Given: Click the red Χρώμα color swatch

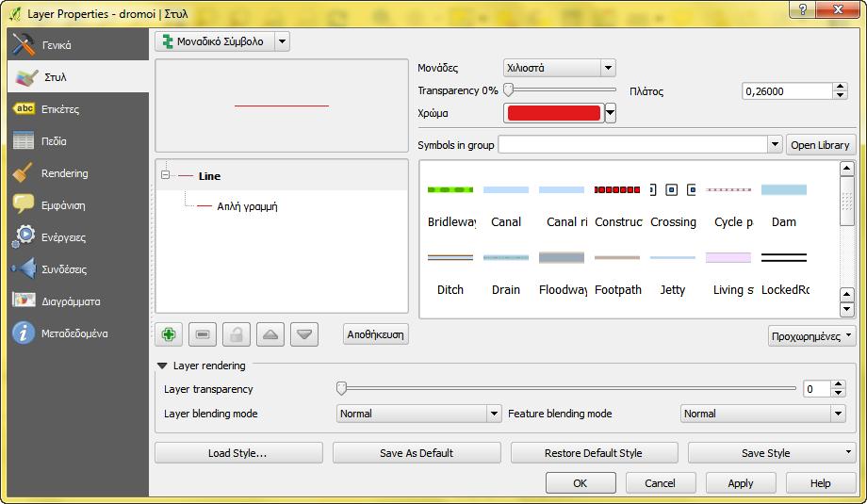Looking at the screenshot, I should tap(553, 113).
